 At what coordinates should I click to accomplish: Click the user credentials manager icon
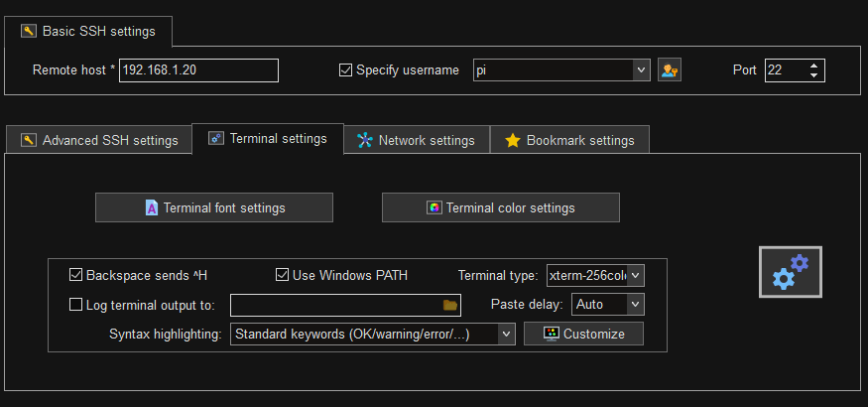pos(670,70)
